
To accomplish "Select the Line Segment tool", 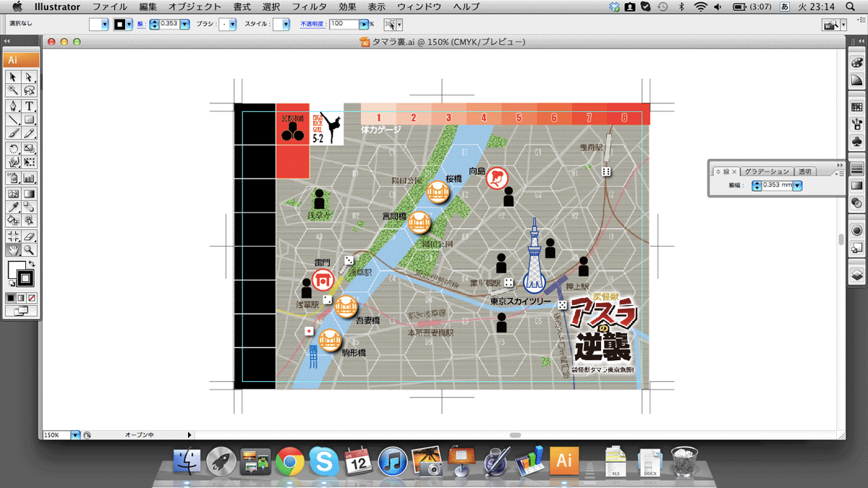I will 14,119.
